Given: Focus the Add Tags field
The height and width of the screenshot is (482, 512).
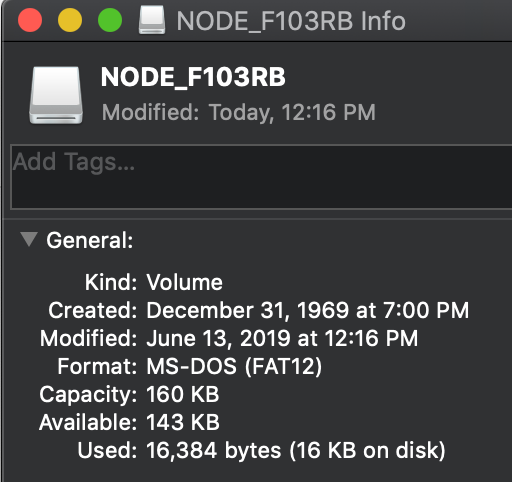Looking at the screenshot, I should pyautogui.click(x=262, y=177).
